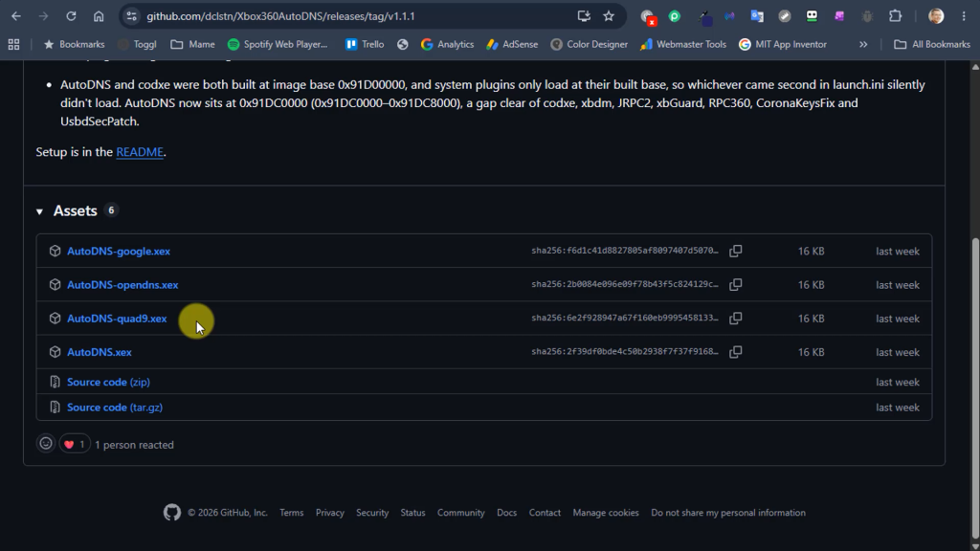The height and width of the screenshot is (551, 980).
Task: Download Source code (tar.gz)
Action: (x=115, y=408)
